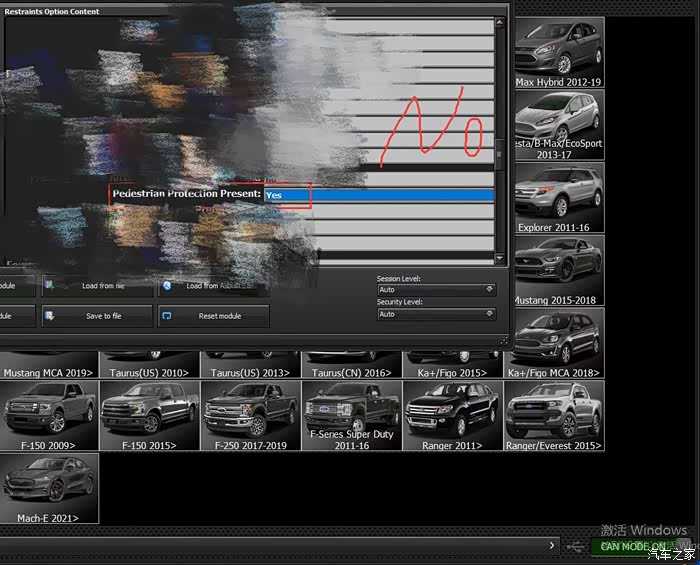Open Pedestrian Protection Present value dropdown

[379, 195]
